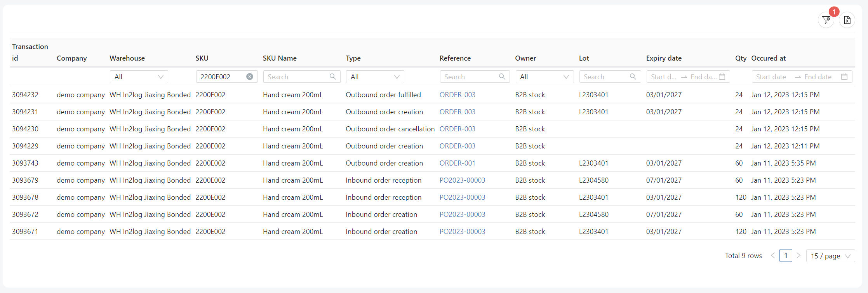Click the SKU Name search magnifier icon
This screenshot has width=868, height=293.
click(333, 77)
